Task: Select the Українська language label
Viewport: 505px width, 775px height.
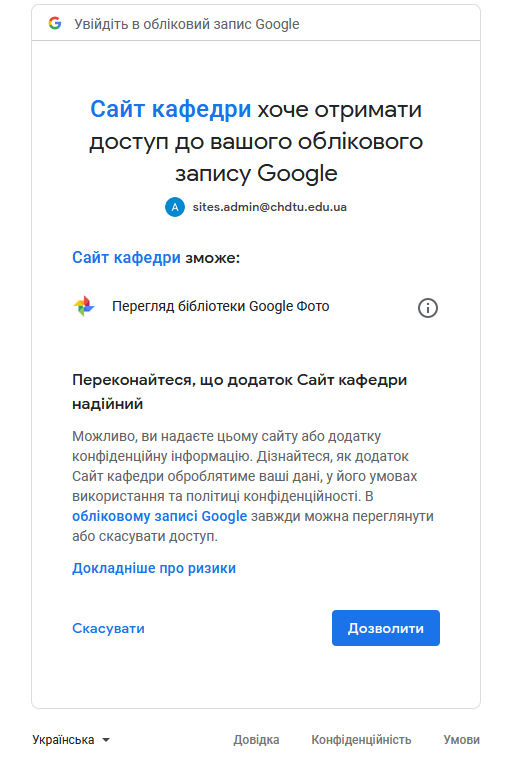Action: [x=63, y=739]
